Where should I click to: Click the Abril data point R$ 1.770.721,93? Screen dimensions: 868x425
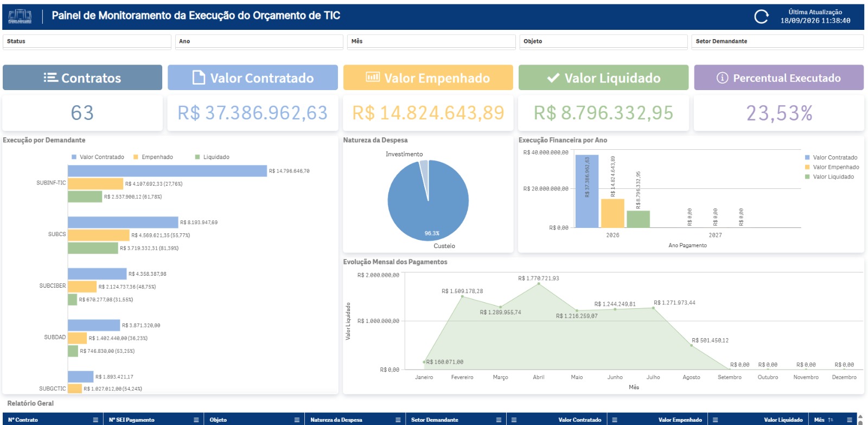click(539, 283)
